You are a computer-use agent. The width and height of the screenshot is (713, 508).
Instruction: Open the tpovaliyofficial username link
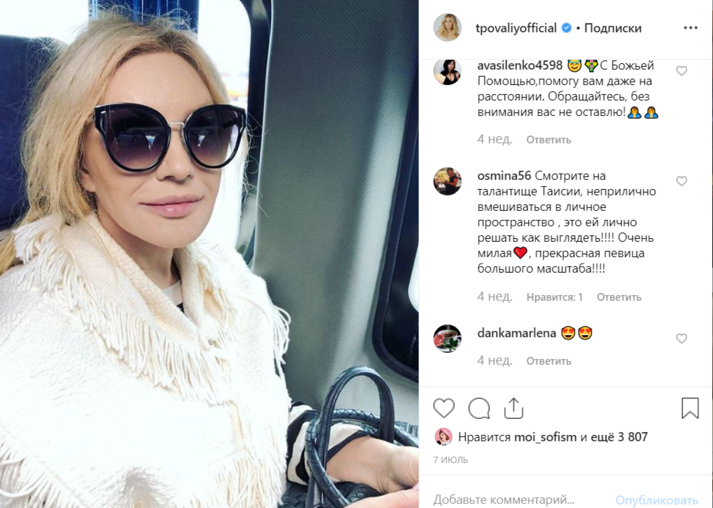[x=516, y=28]
